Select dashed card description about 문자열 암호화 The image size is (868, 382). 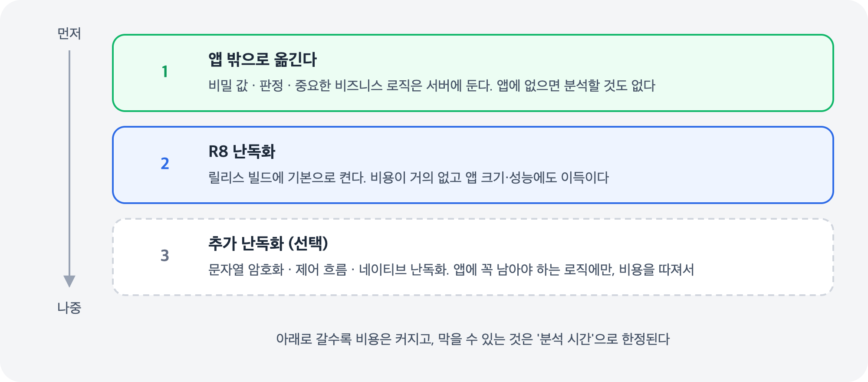point(451,270)
